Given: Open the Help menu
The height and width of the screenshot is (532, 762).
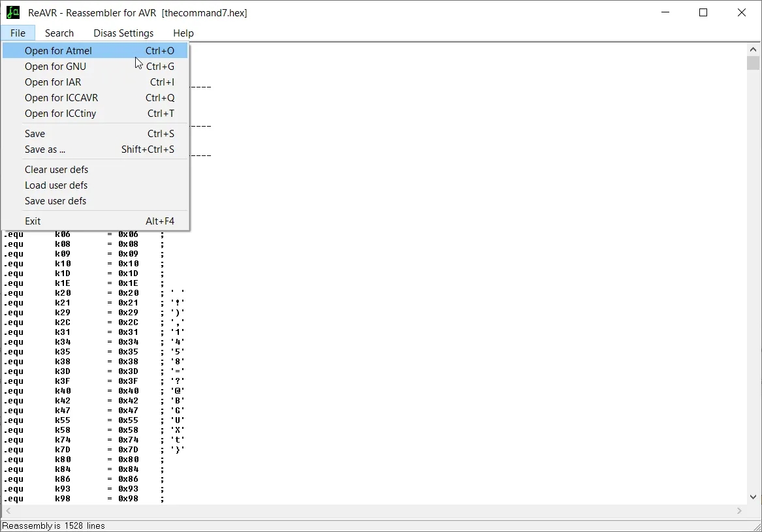Looking at the screenshot, I should (x=183, y=33).
